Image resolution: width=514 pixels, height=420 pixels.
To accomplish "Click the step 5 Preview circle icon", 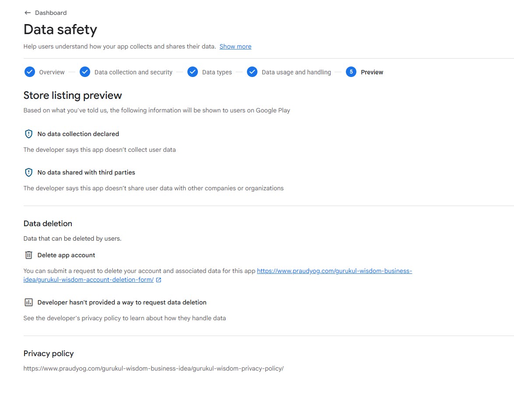I will point(351,72).
